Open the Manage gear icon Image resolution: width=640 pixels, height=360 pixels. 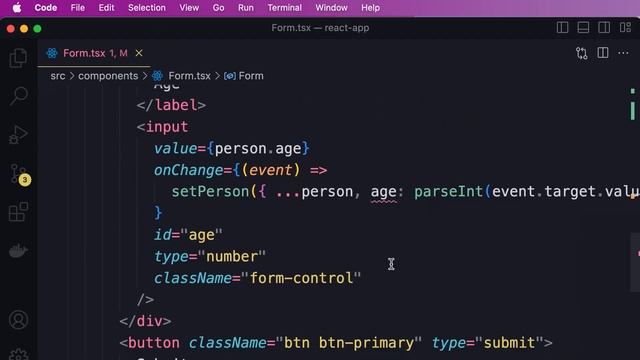tap(18, 355)
